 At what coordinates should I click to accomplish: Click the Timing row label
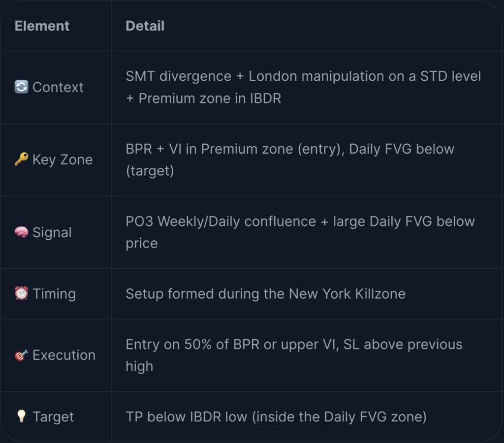click(54, 294)
